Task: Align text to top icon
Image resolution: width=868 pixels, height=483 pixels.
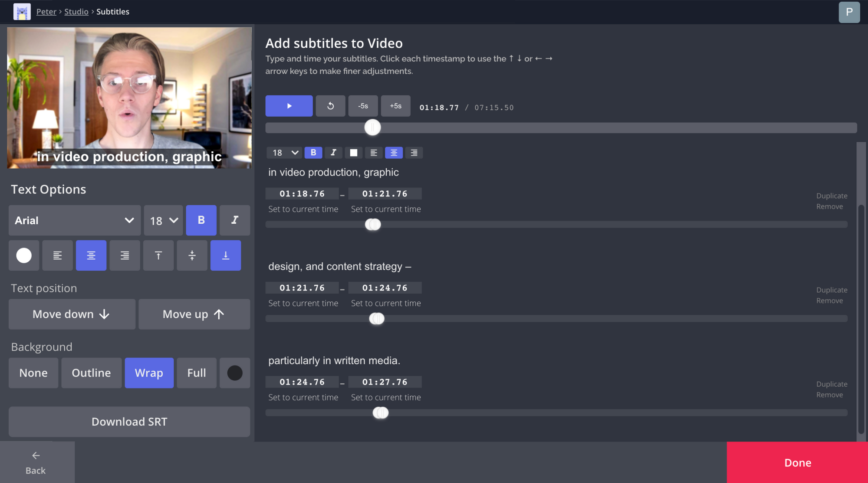Action: pyautogui.click(x=158, y=255)
